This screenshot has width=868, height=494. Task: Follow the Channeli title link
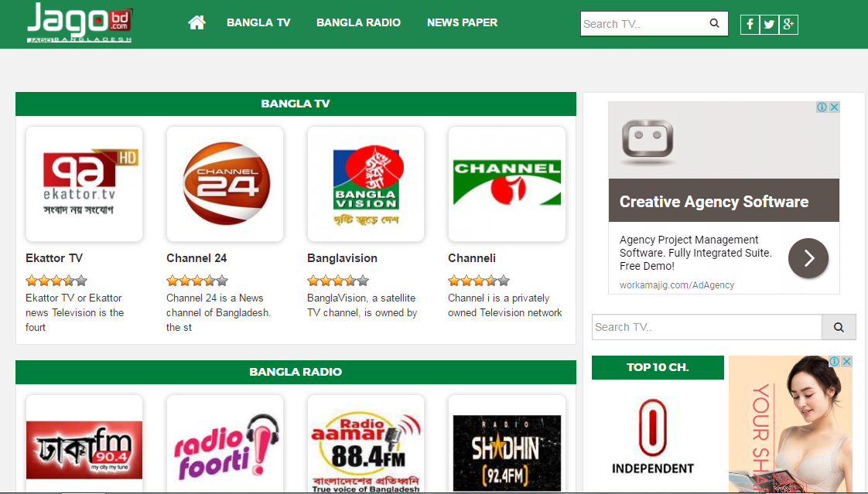[472, 258]
